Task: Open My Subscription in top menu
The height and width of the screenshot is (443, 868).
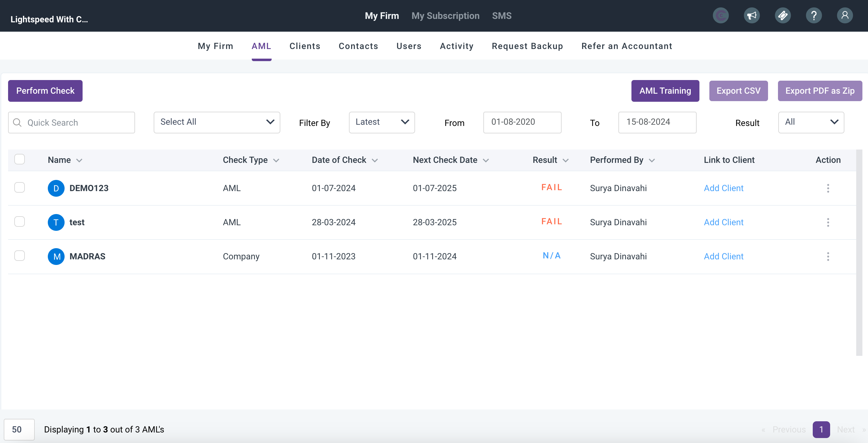Action: tap(445, 16)
